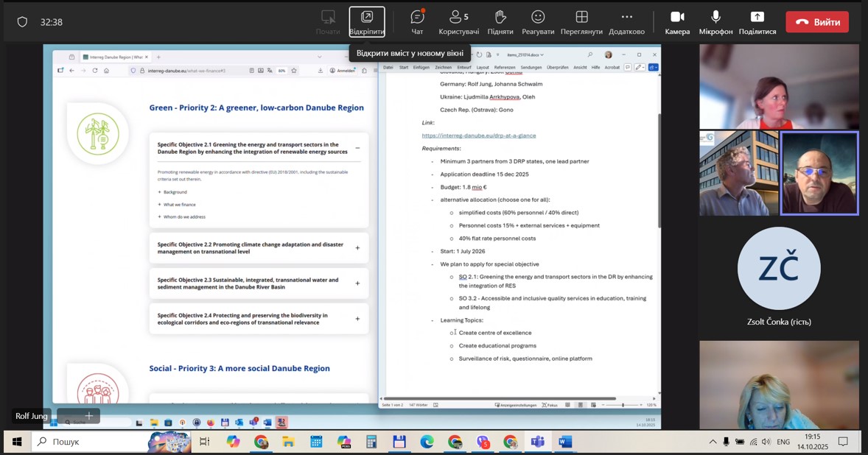Viewport: 868px width, 455px height.
Task: Open Word from the Windows taskbar
Action: tap(565, 442)
